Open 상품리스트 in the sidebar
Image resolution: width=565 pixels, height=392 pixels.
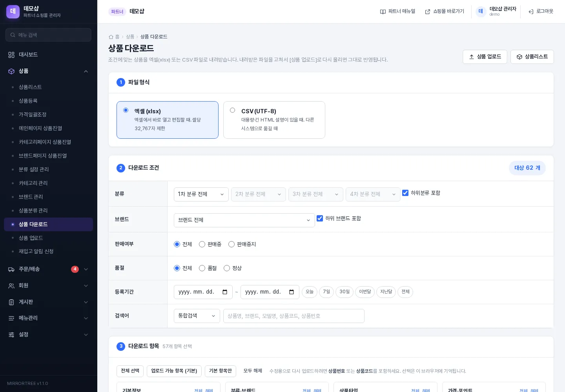click(x=48, y=87)
